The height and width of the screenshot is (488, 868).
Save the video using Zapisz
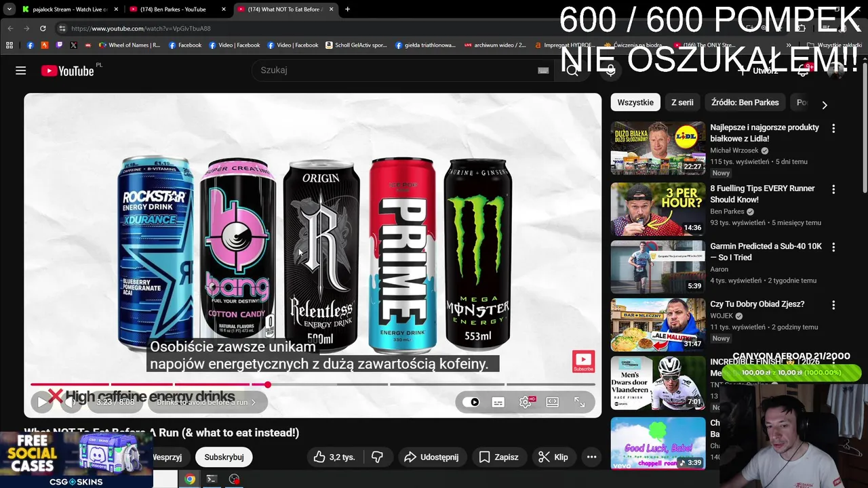click(498, 457)
